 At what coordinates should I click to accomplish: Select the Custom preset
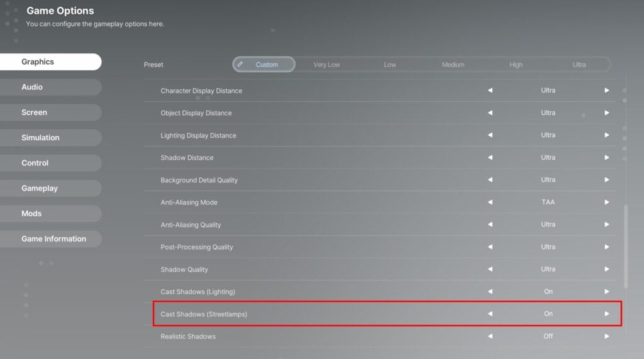tap(264, 65)
